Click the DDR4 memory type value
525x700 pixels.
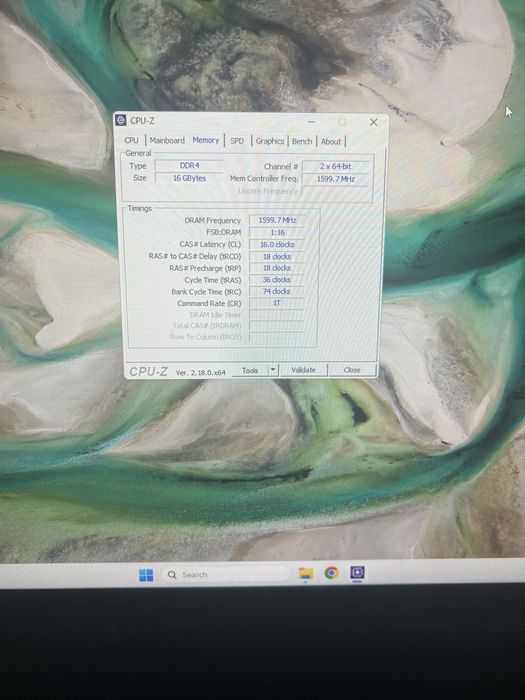pos(189,166)
